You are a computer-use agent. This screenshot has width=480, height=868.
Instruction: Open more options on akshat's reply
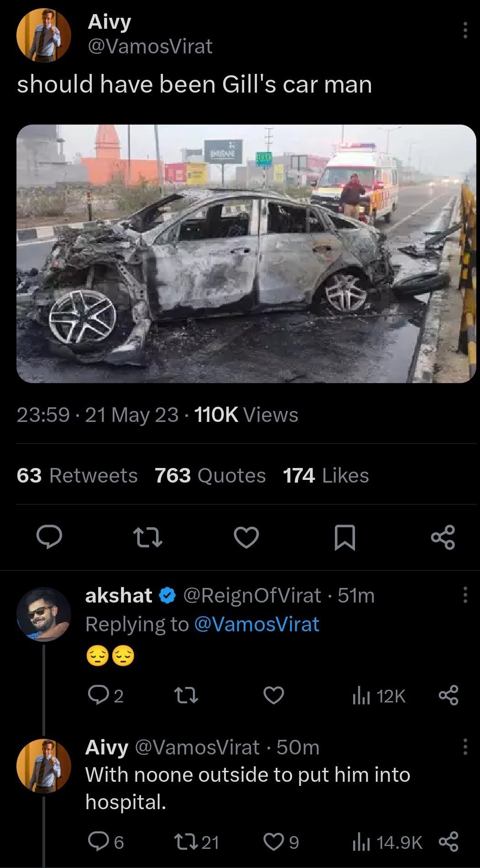pyautogui.click(x=465, y=595)
